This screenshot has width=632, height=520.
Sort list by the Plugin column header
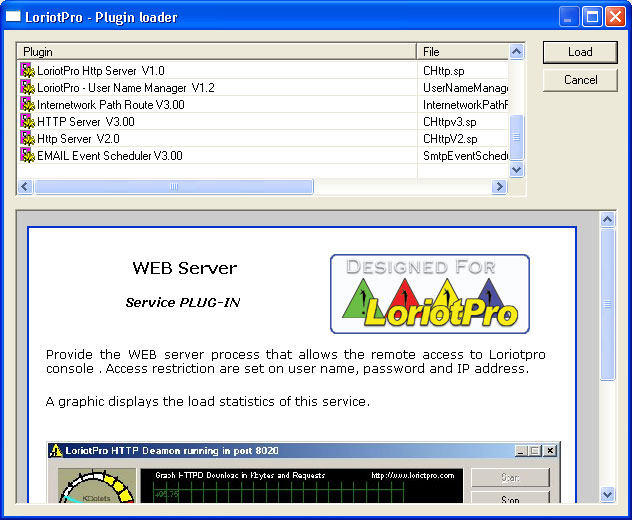(216, 51)
